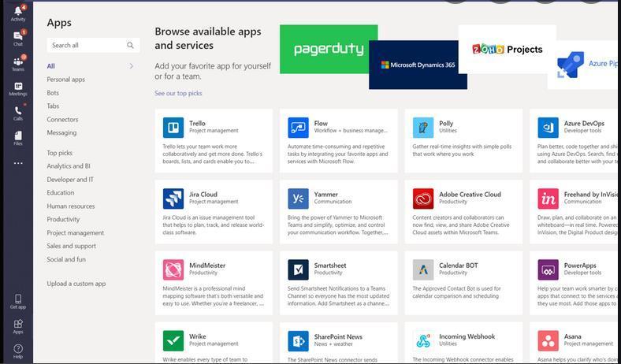Click the Adobe Creative Cloud icon
This screenshot has height=364, width=621.
click(x=423, y=199)
